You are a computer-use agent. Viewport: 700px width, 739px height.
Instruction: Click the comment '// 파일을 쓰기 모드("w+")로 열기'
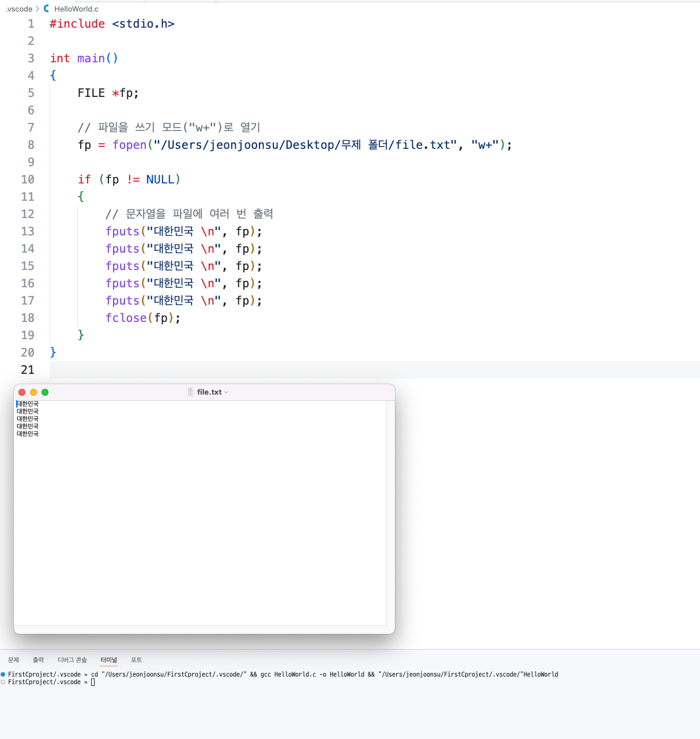[169, 127]
